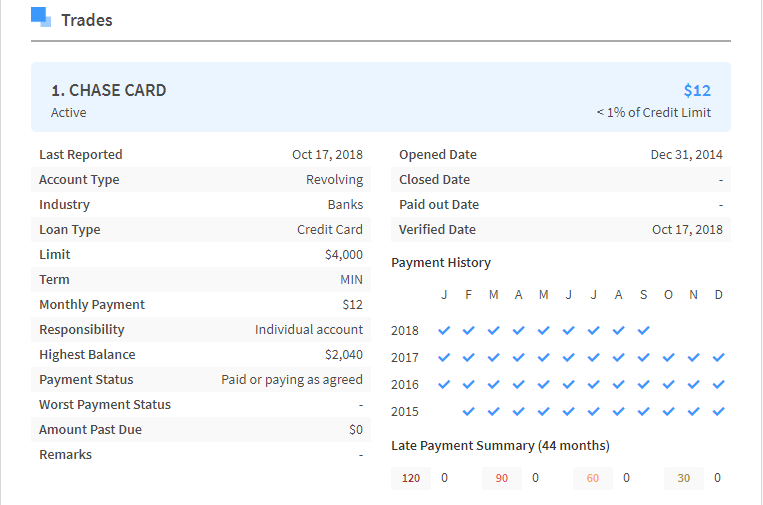Click the 2015 February payment checkmark
Image resolution: width=763 pixels, height=505 pixels.
(x=469, y=412)
